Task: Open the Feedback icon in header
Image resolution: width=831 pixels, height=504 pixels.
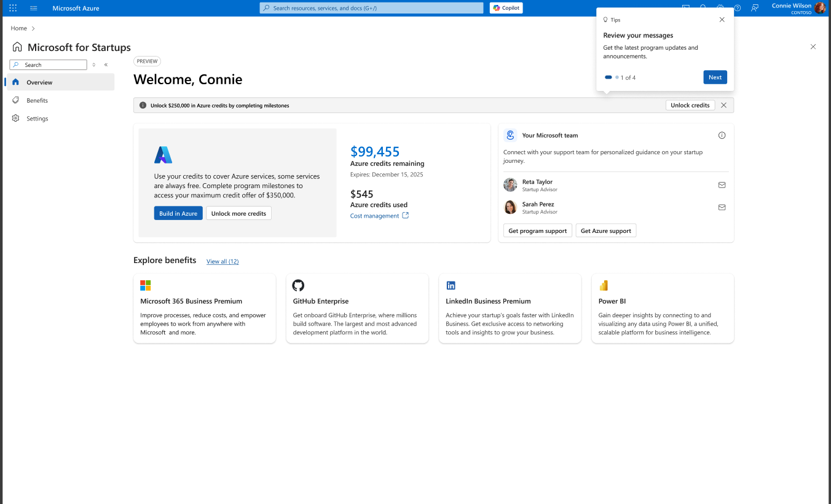Action: [754, 8]
